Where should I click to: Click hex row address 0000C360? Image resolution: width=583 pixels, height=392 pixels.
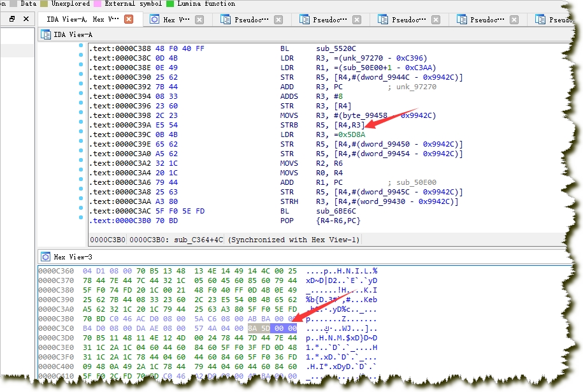pos(56,271)
